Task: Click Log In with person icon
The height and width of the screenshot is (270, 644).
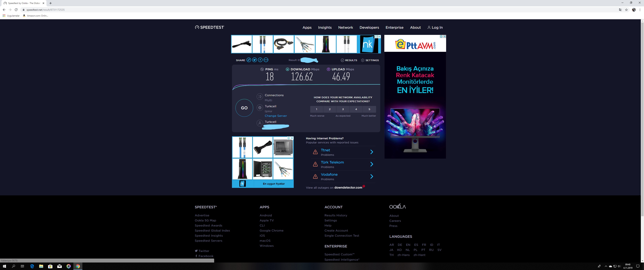Action: pos(435,28)
